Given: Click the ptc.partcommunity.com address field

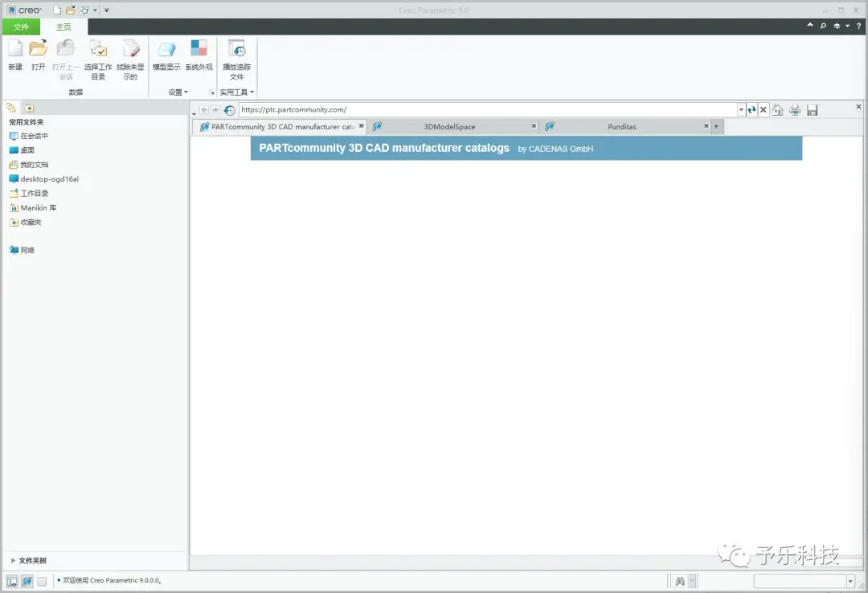Looking at the screenshot, I should point(489,109).
